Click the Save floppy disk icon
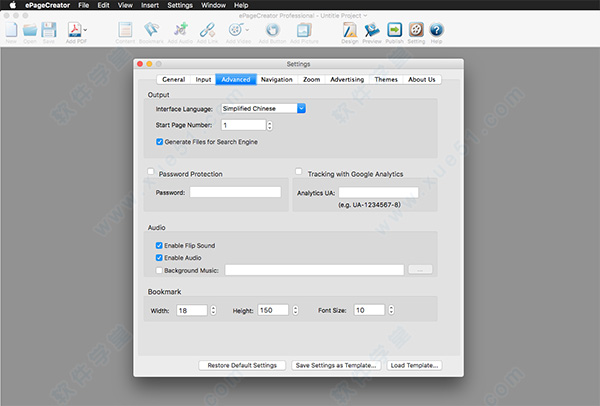Image resolution: width=600 pixels, height=406 pixels. [x=49, y=30]
